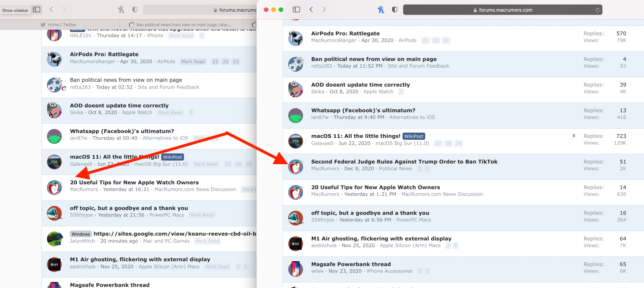Click AirPods avatar in right window
Image resolution: width=644 pixels, height=288 pixels.
[296, 38]
